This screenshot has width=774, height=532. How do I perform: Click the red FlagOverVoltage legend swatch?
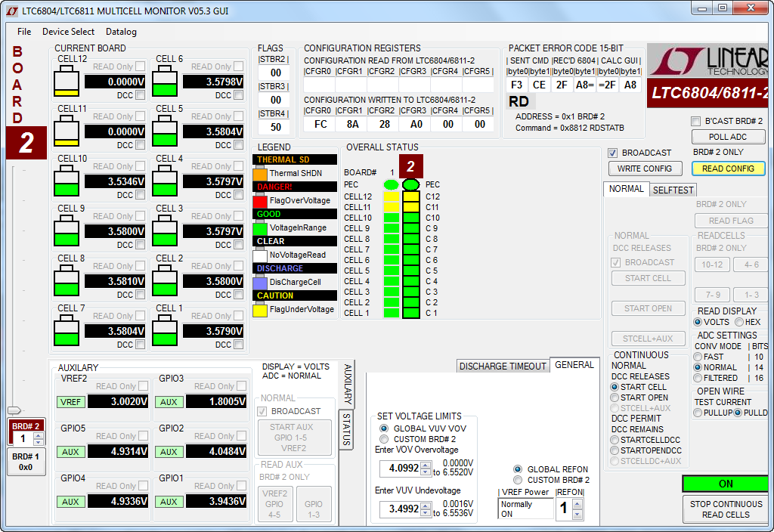pyautogui.click(x=260, y=201)
